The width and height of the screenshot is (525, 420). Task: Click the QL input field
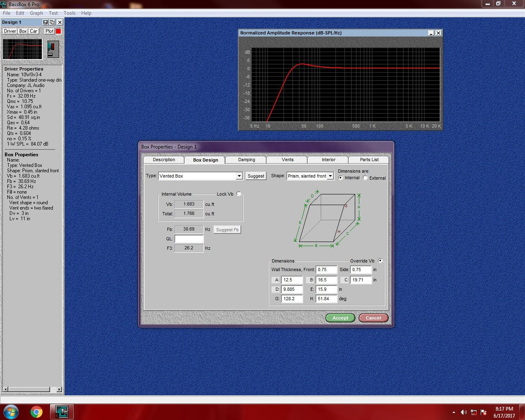click(189, 239)
